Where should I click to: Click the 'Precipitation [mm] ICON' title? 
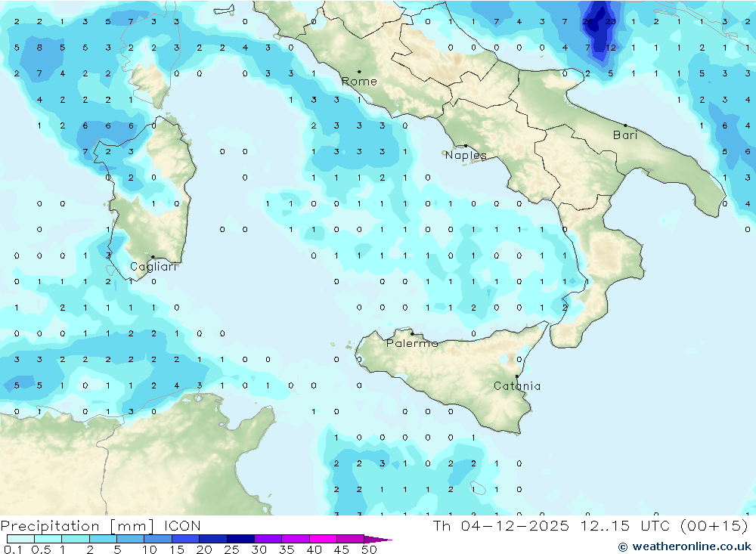coord(101,526)
